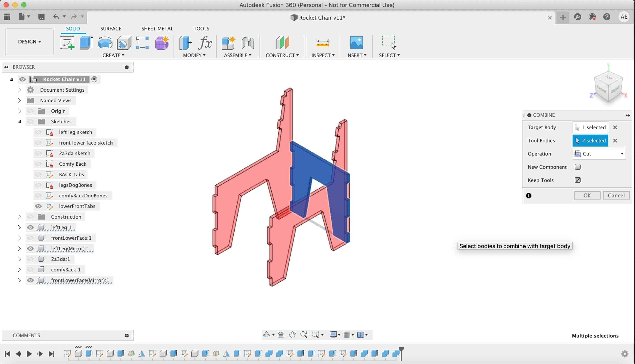This screenshot has width=635, height=364.
Task: Expand the Document Settings node
Action: click(x=19, y=90)
